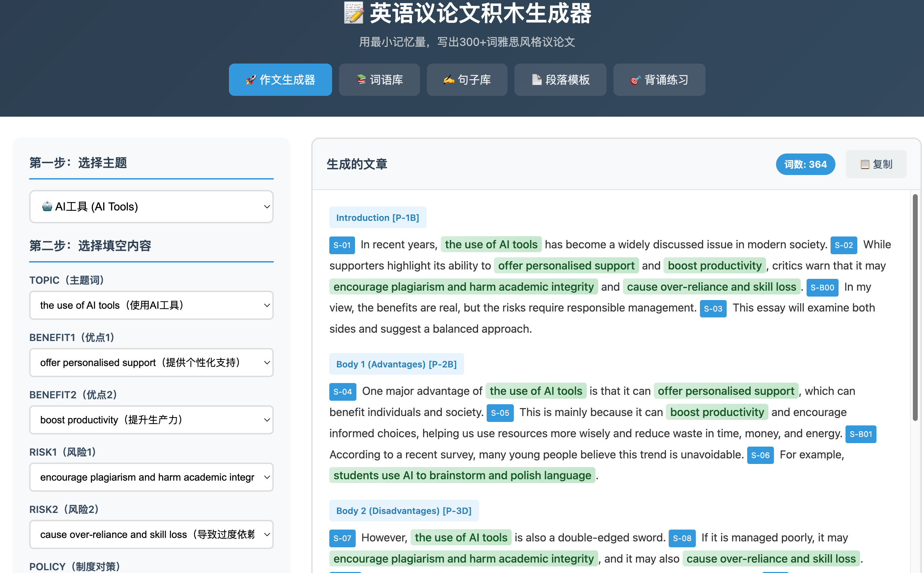
Task: Switch to the 词语库 tab
Action: [x=379, y=80]
